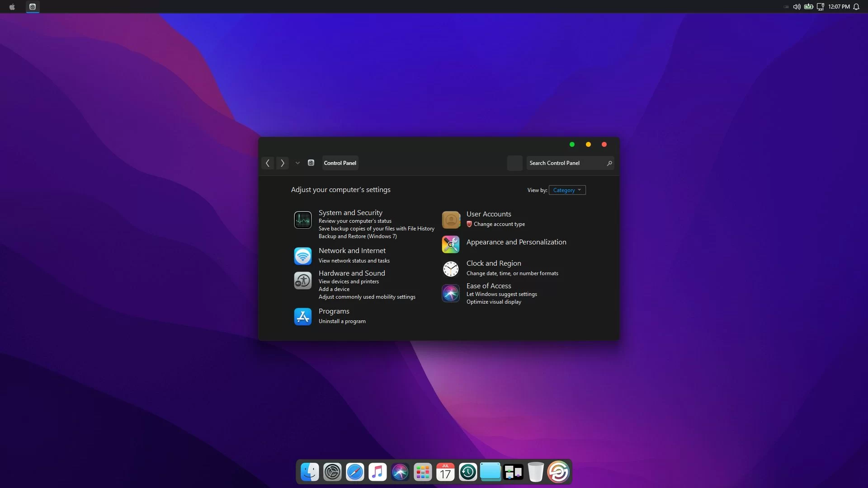This screenshot has width=868, height=488.
Task: Open the Clock and Region clock icon
Action: 451,269
